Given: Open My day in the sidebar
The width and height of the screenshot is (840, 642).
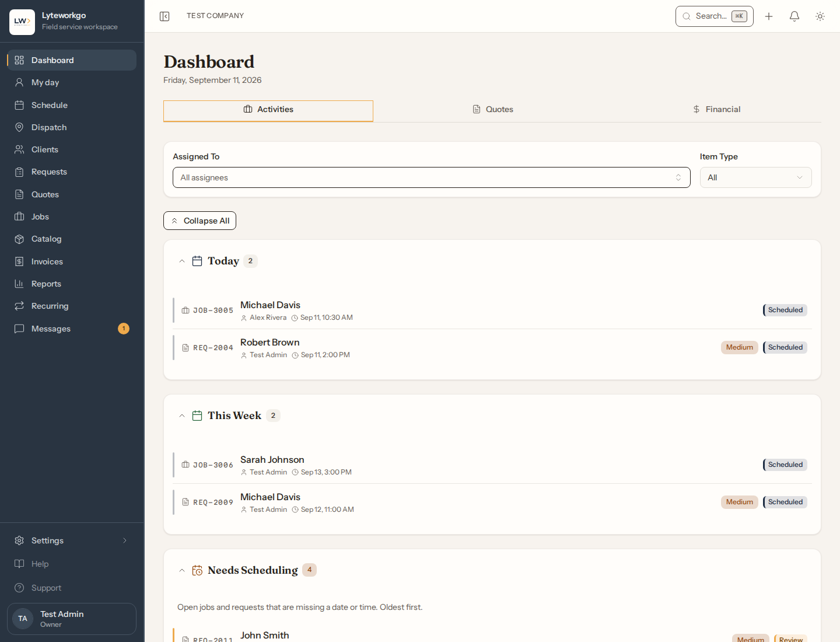Looking at the screenshot, I should tap(72, 82).
